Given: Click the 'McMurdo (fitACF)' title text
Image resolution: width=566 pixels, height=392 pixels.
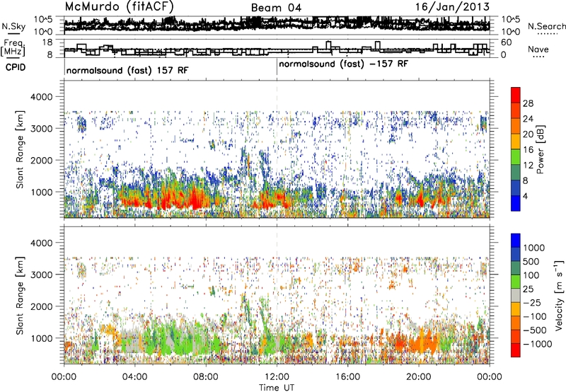Looking at the screenshot, I should point(119,7).
